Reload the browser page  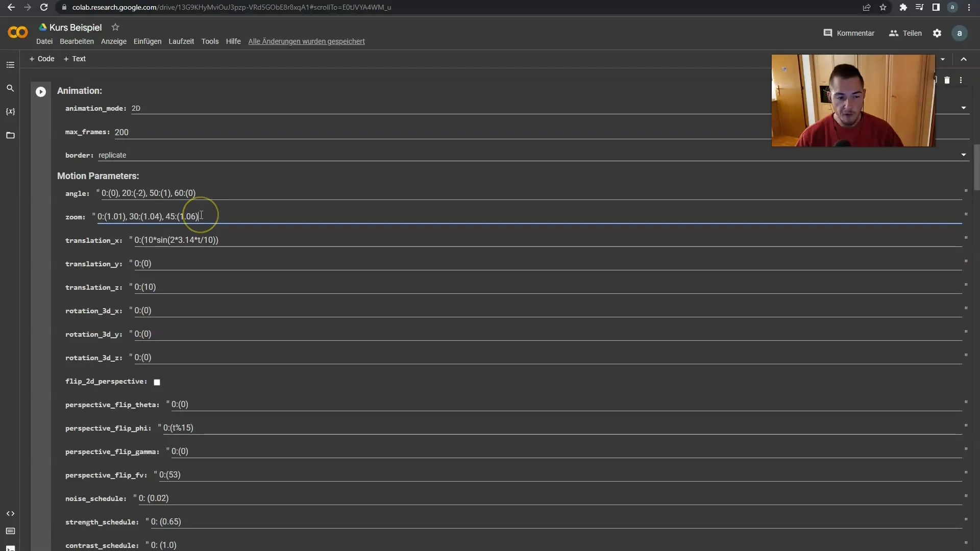tap(44, 7)
